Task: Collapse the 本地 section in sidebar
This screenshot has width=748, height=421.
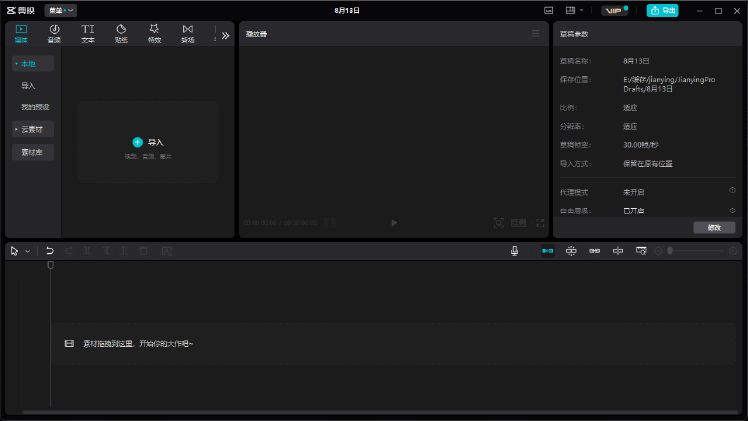Action: 33,63
